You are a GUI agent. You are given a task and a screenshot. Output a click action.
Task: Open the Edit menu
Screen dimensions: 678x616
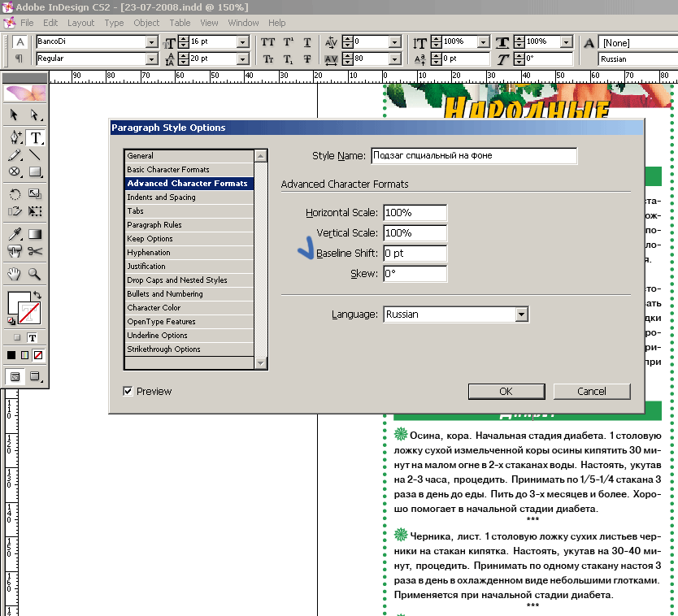50,23
